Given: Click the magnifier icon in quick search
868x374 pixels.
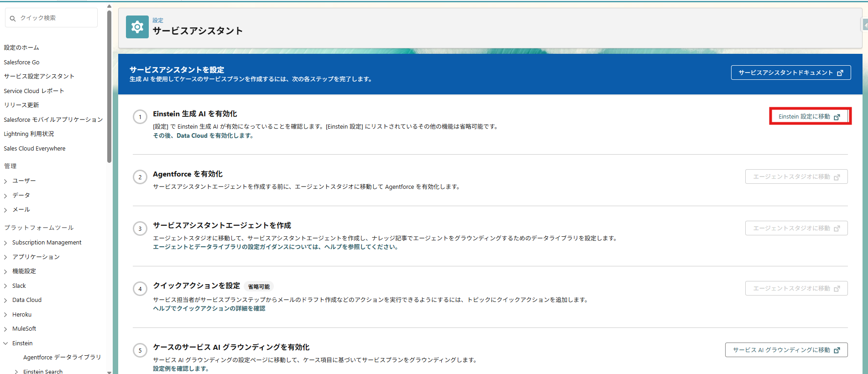Looking at the screenshot, I should pyautogui.click(x=13, y=18).
